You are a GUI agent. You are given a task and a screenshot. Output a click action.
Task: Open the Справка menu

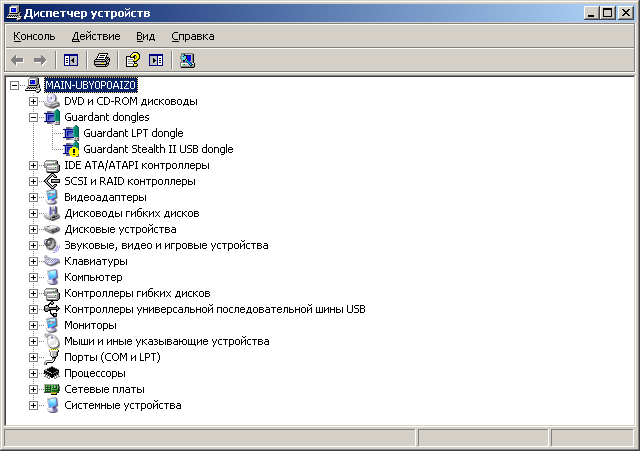192,36
